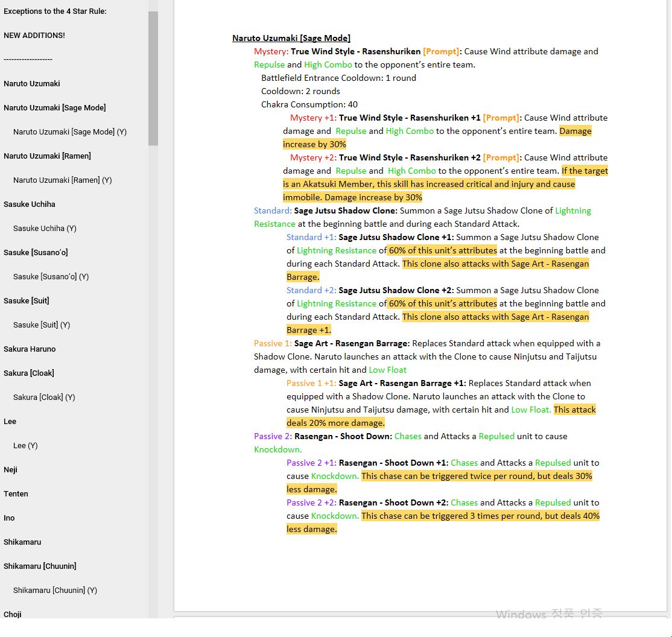Jump to 'Sakura [Cloak]' outline heading
The width and height of the screenshot is (672, 637).
point(29,373)
